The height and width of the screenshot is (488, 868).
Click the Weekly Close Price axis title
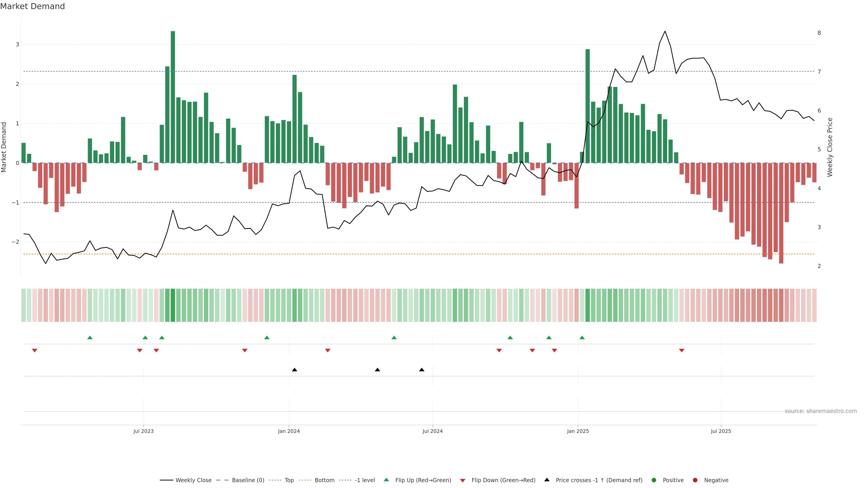coord(830,147)
